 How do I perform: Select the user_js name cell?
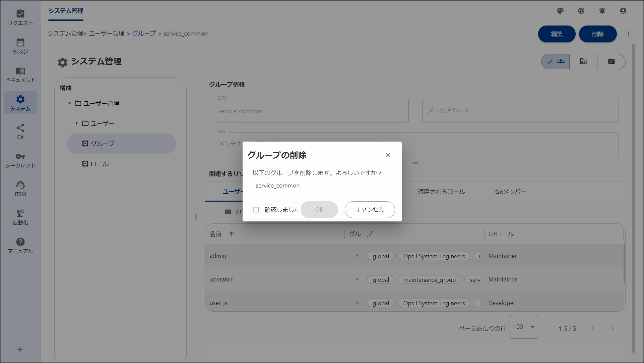coord(218,303)
